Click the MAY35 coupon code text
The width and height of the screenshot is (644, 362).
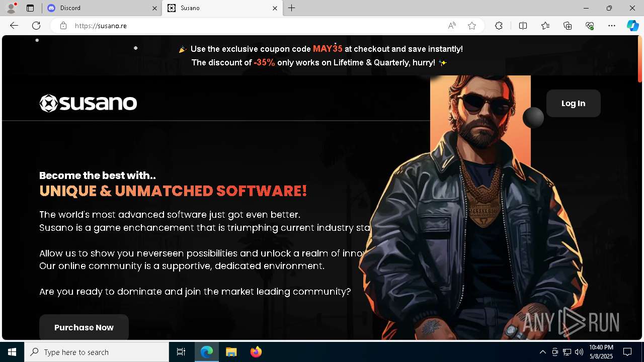point(328,49)
